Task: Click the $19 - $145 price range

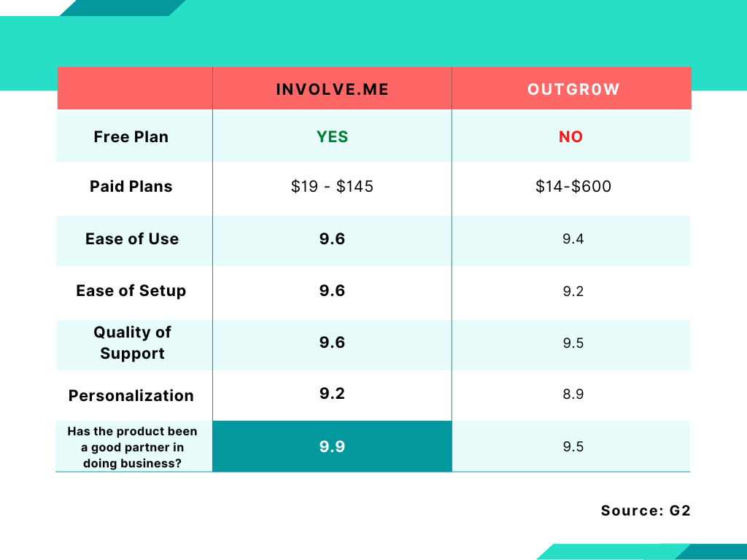Action: pos(332,186)
